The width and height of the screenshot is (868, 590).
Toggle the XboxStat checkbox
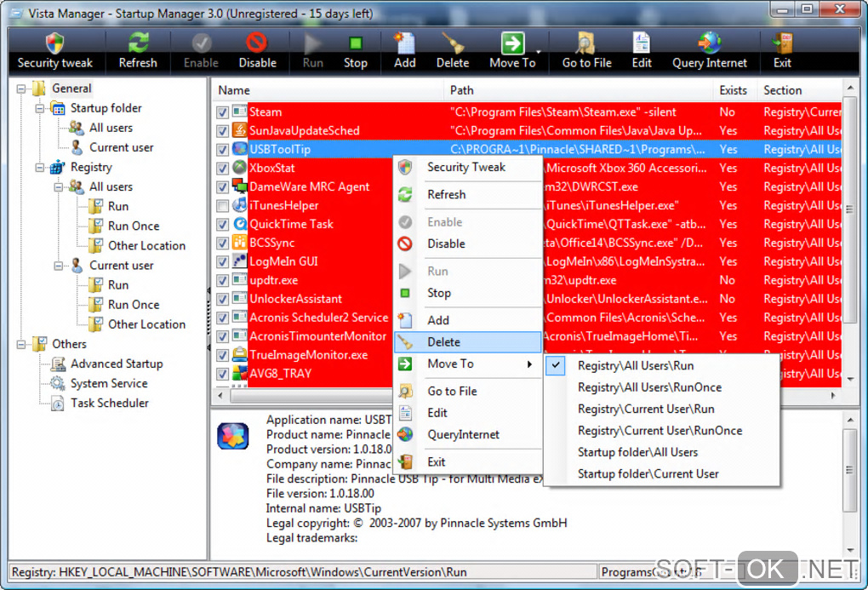point(223,169)
